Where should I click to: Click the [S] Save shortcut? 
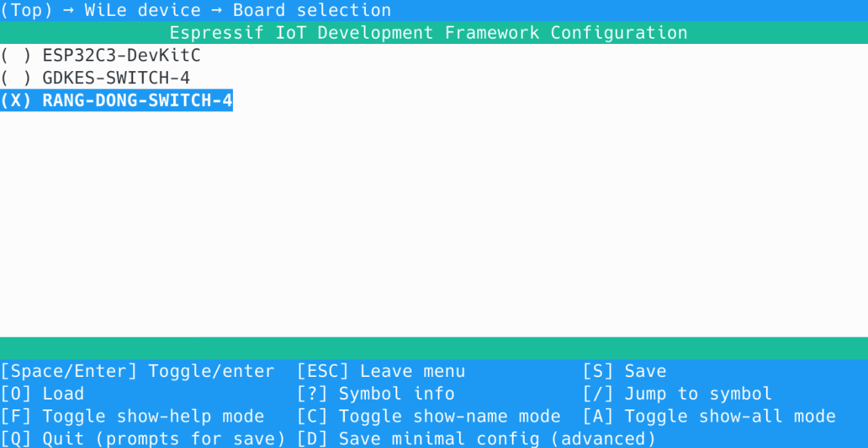624,372
